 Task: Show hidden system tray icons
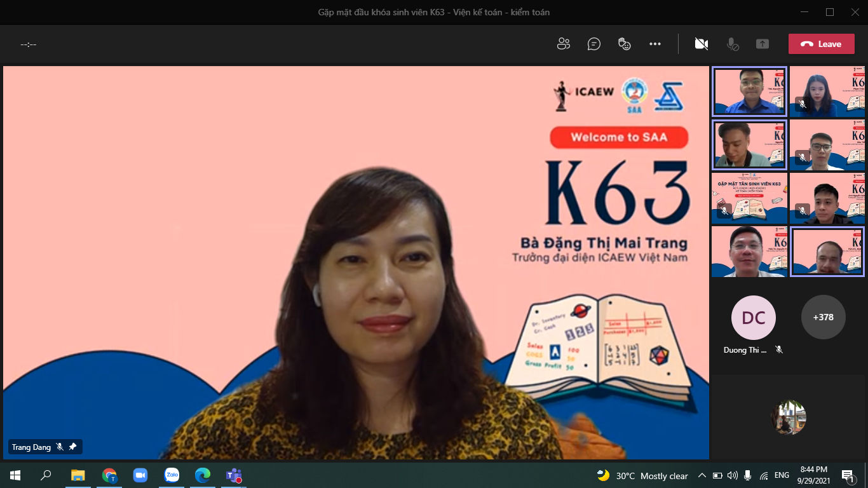pyautogui.click(x=702, y=475)
